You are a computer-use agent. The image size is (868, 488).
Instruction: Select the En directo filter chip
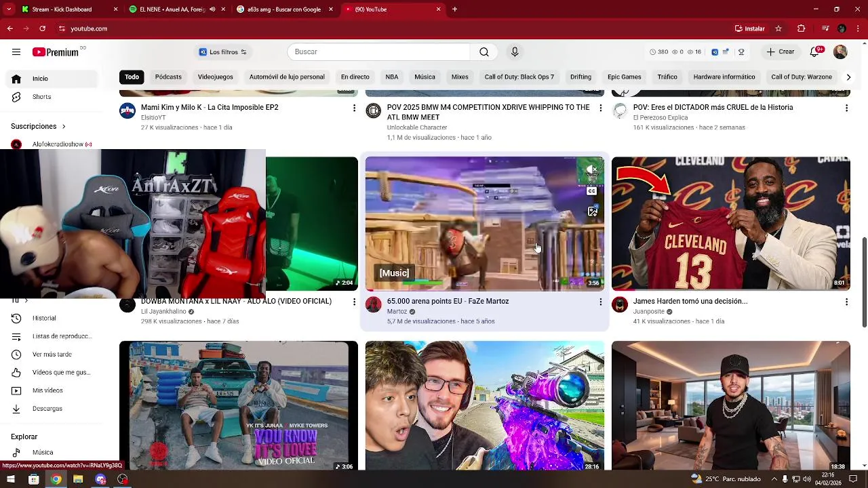(x=355, y=77)
